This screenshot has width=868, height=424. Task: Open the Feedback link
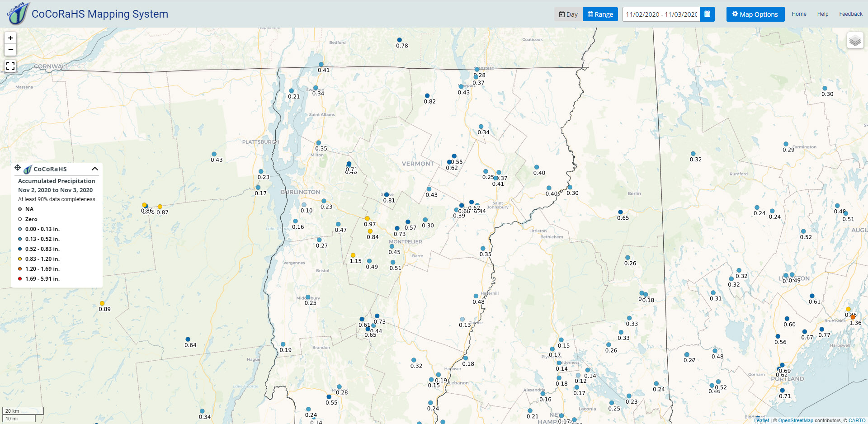pos(850,14)
